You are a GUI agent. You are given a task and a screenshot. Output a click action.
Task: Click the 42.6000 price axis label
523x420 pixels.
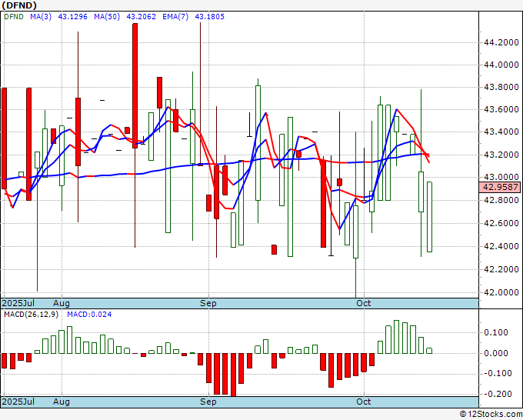[501, 223]
